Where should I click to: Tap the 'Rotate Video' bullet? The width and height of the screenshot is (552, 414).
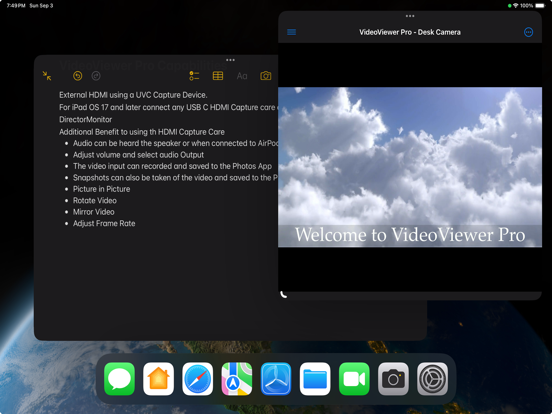tap(95, 201)
